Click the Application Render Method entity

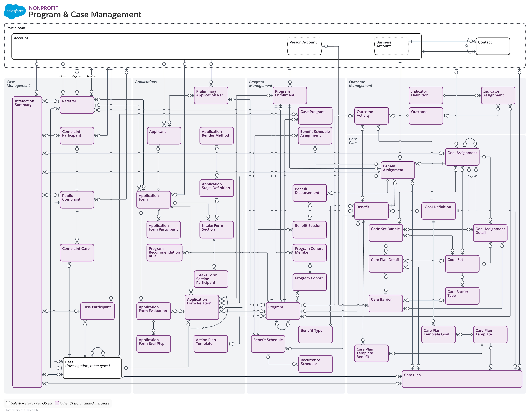coord(217,136)
